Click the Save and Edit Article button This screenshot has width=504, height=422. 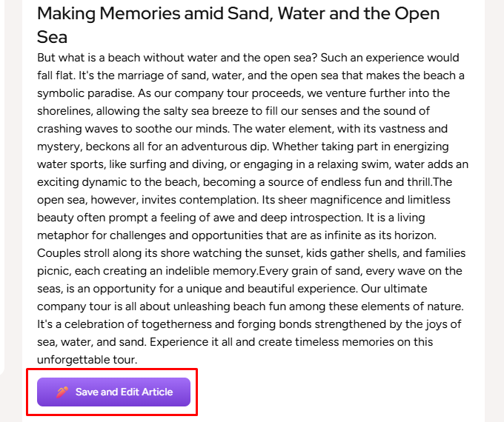pos(114,392)
